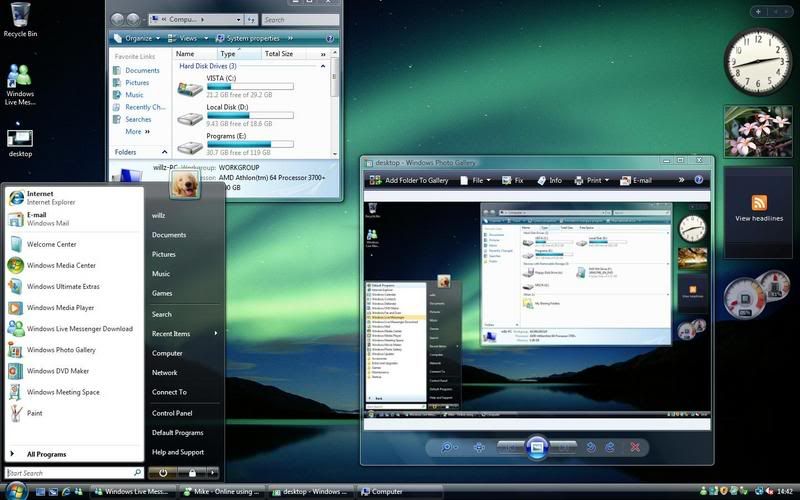
Task: Click System properties in Computer window toolbar
Action: [x=247, y=38]
